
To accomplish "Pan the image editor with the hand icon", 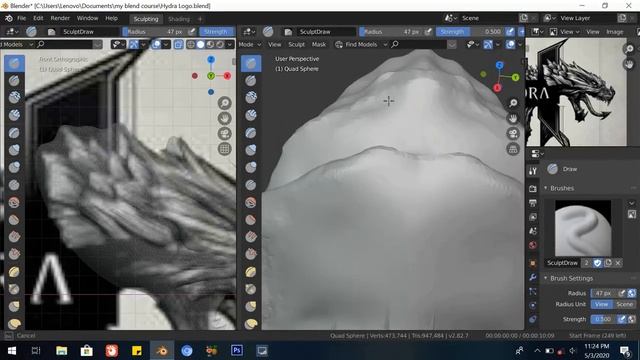I will tap(629, 64).
